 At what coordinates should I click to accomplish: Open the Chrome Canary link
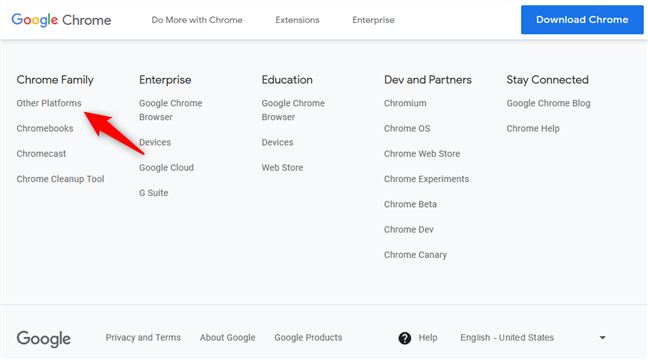pos(415,255)
